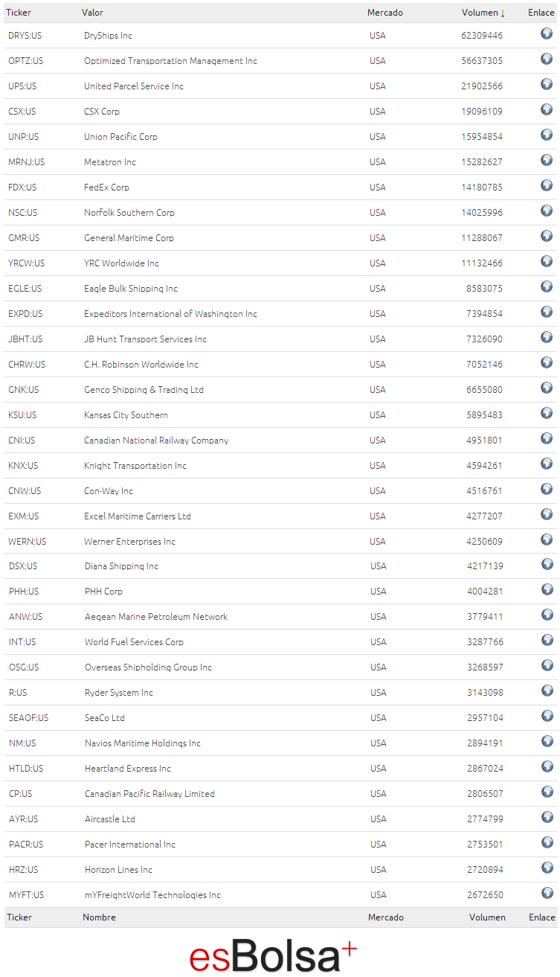
Task: Open globe link for Union Pacific Corp
Action: pyautogui.click(x=547, y=135)
